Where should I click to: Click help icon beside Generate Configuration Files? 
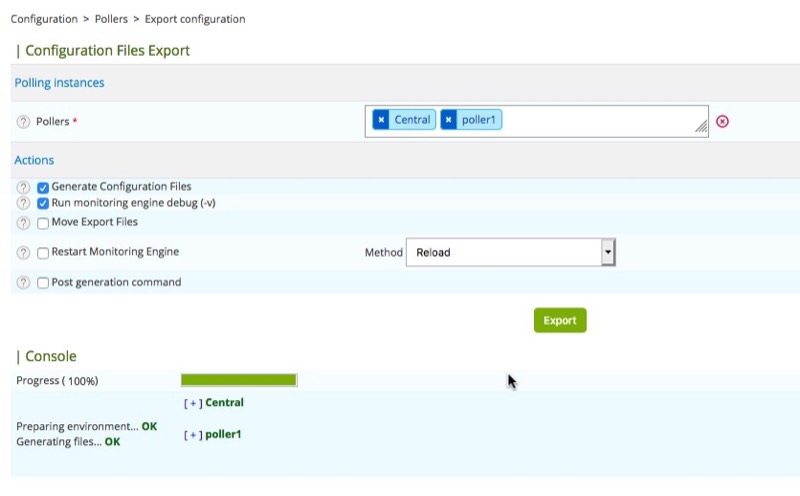point(23,187)
